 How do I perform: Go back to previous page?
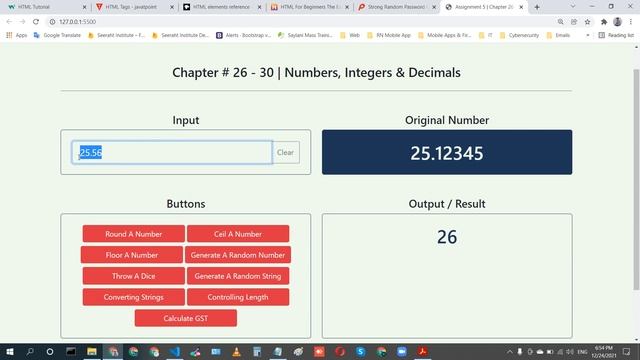click(9, 22)
